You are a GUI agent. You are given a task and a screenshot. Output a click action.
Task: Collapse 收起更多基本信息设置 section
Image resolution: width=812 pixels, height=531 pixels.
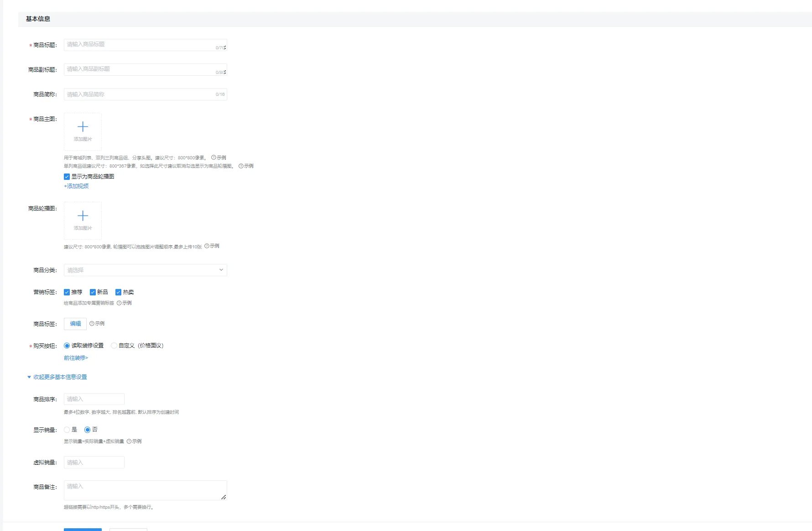pyautogui.click(x=57, y=377)
